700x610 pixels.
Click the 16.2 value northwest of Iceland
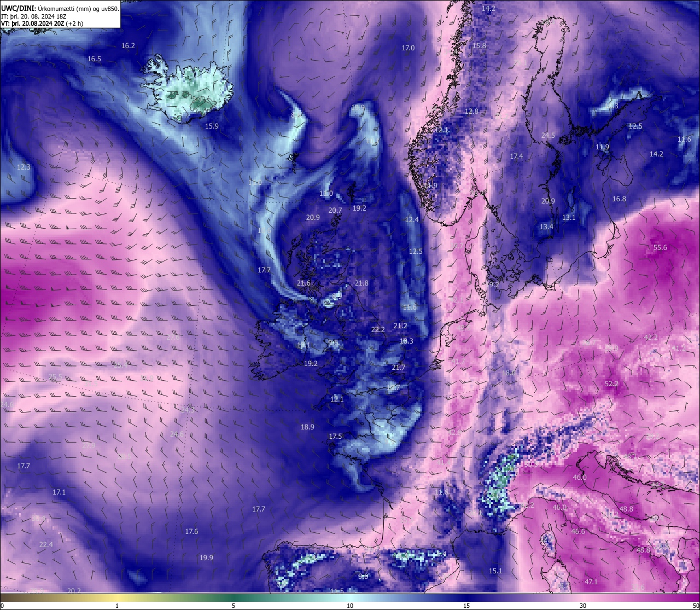click(128, 46)
